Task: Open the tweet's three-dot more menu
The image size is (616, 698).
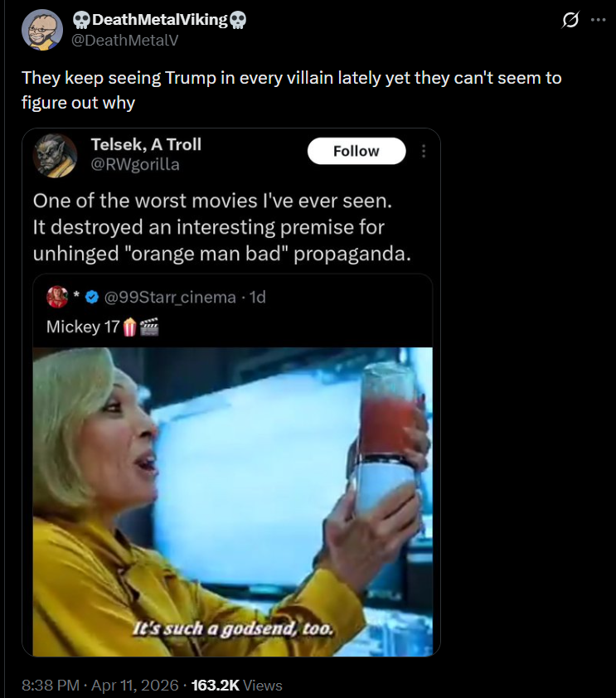Action: click(x=599, y=20)
